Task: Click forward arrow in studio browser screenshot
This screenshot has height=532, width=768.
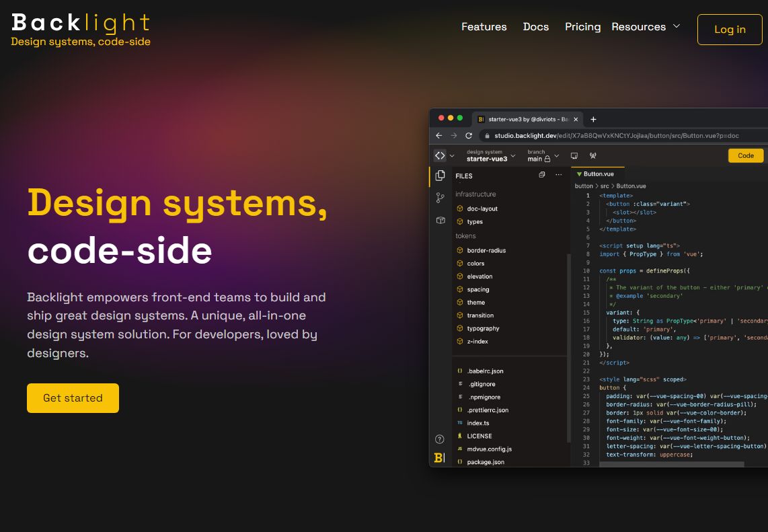Action: [x=453, y=136]
